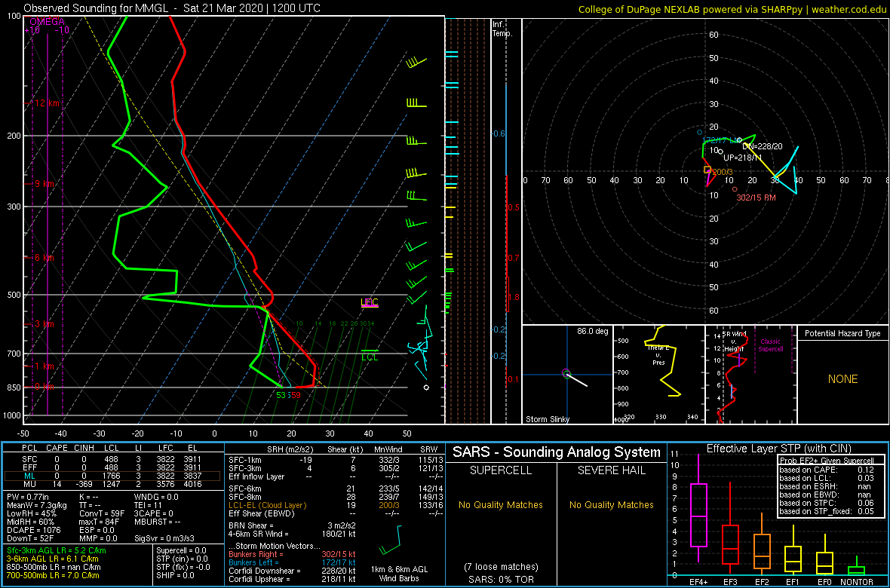Click the SHIP = 0.0 value
Image resolution: width=890 pixels, height=588 pixels.
tap(175, 576)
